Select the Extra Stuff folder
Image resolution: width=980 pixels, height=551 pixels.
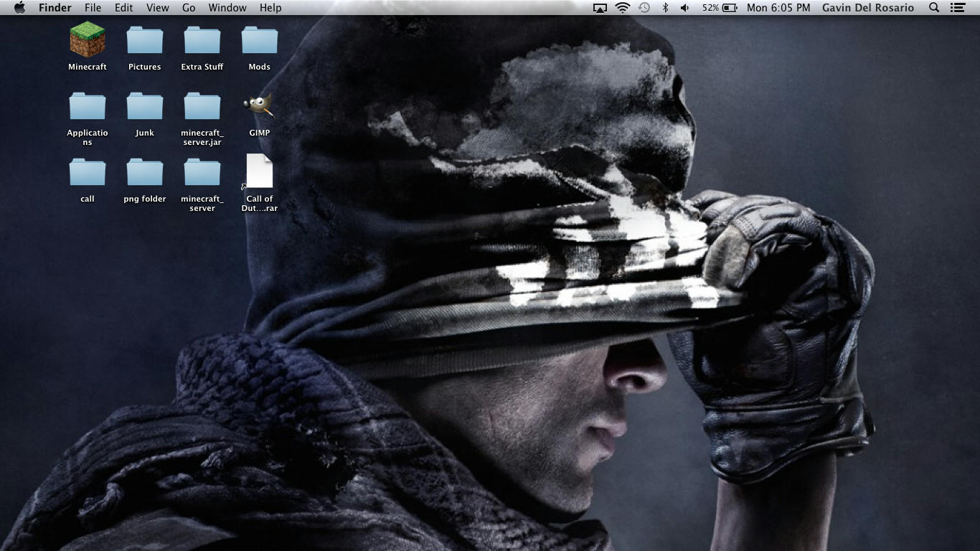click(x=202, y=40)
